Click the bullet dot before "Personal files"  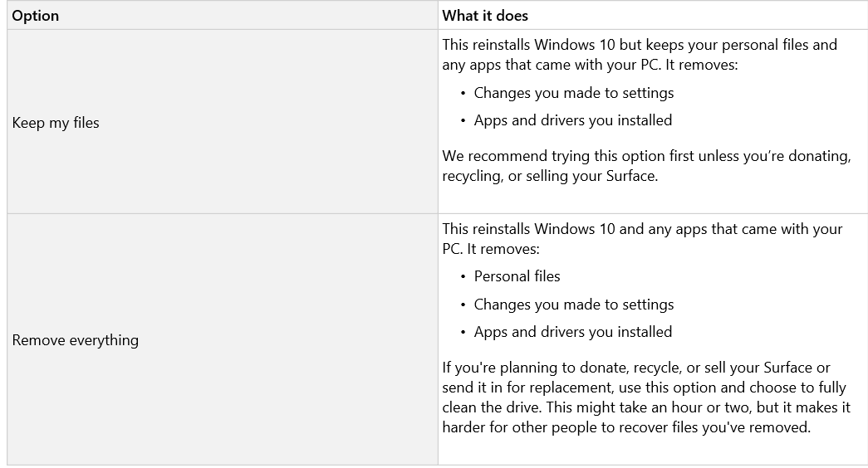pyautogui.click(x=463, y=276)
